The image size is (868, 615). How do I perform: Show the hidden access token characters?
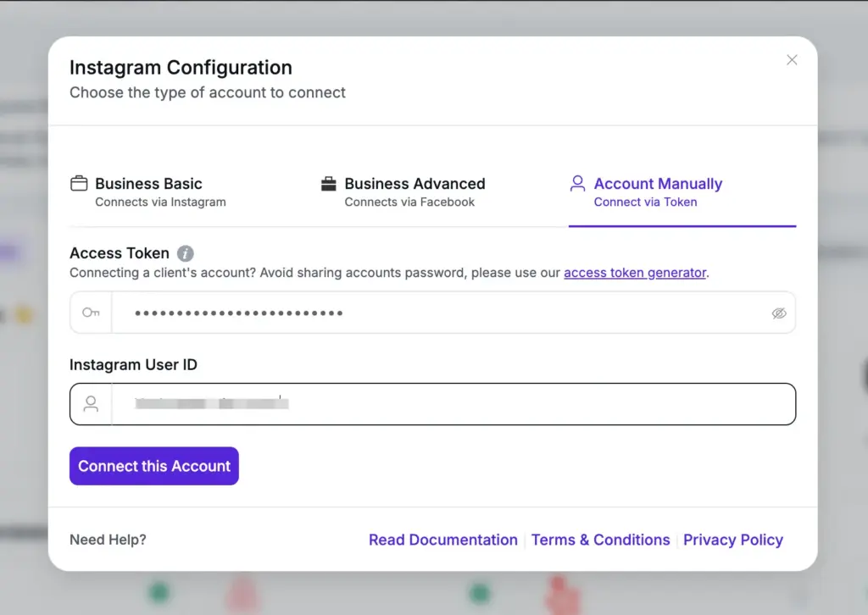click(779, 312)
